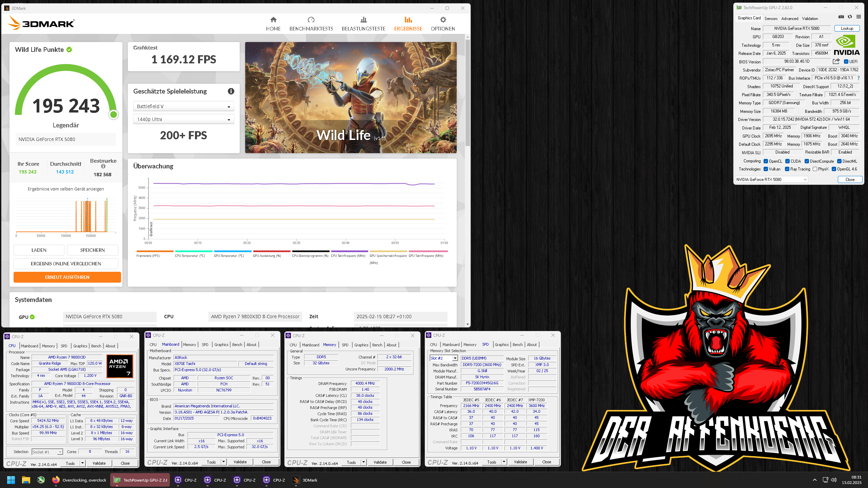This screenshot has height=488, width=868.
Task: Click the 3DMark vertical scrollbar thumb
Action: coord(468,92)
